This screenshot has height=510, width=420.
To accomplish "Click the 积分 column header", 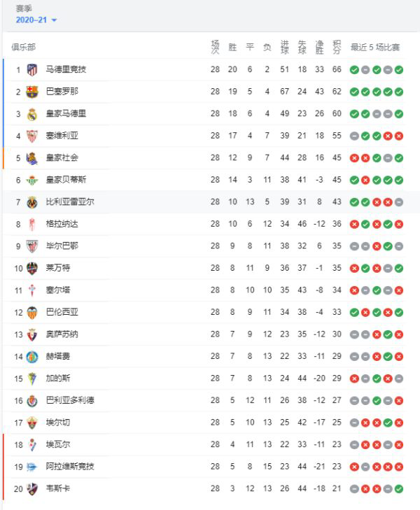I will 337,47.
